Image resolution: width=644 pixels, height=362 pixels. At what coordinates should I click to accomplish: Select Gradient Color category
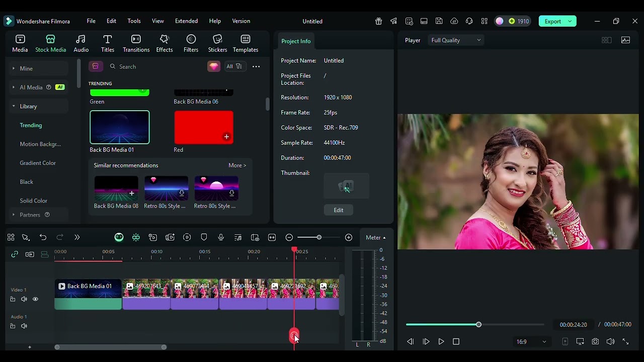tap(38, 163)
